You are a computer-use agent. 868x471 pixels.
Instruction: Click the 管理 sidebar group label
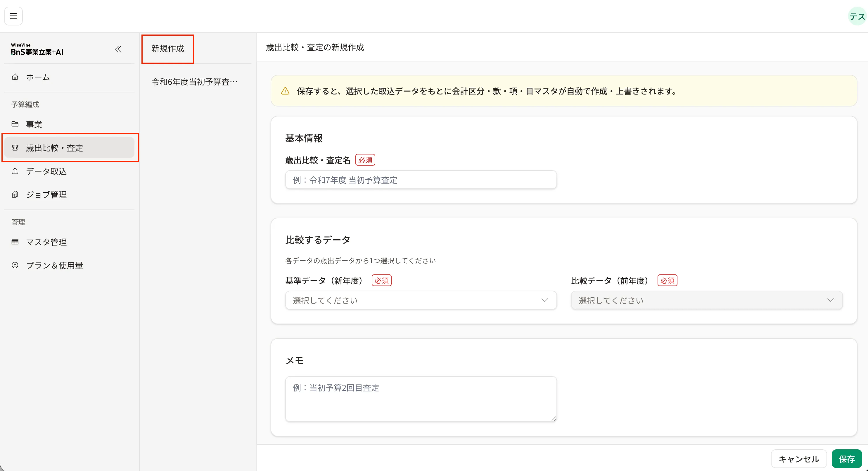[x=18, y=222]
